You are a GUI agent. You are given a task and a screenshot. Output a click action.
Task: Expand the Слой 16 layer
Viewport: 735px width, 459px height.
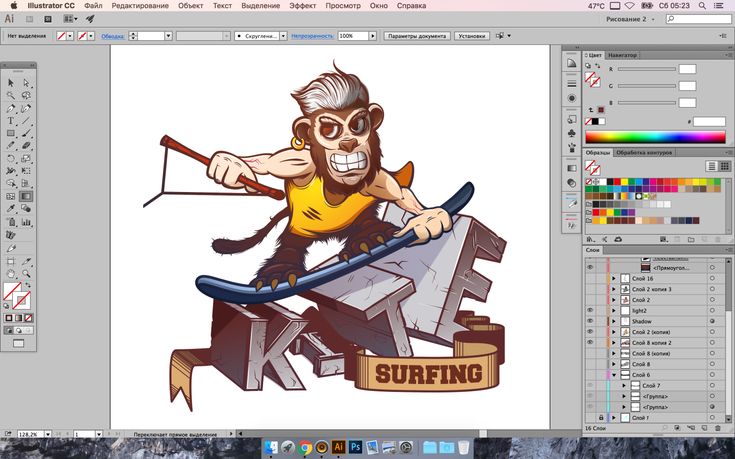pyautogui.click(x=614, y=278)
